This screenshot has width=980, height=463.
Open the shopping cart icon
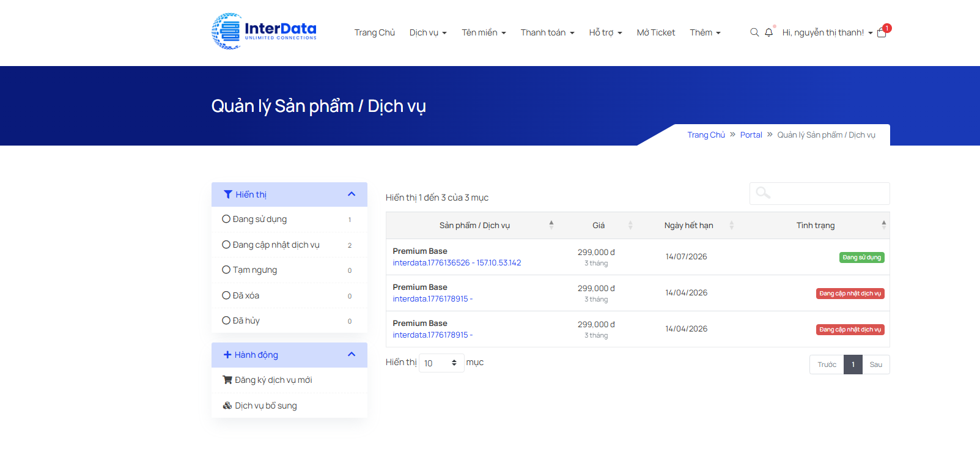[x=882, y=33]
